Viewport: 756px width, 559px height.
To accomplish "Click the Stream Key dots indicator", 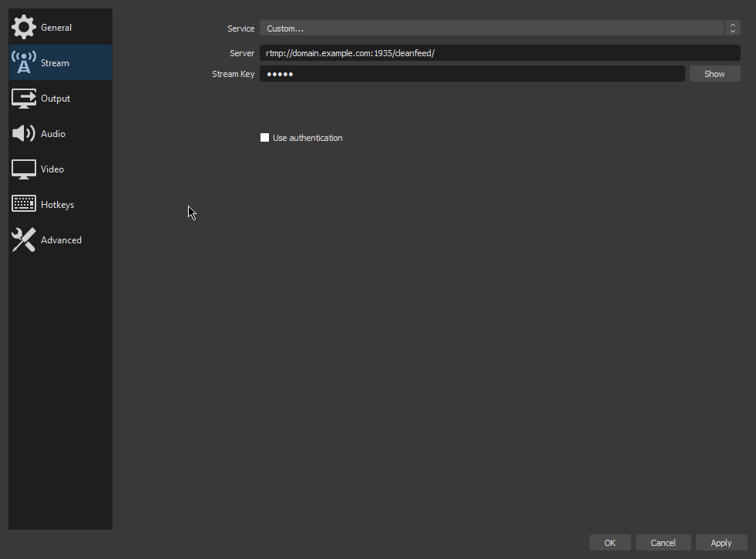I will coord(280,74).
